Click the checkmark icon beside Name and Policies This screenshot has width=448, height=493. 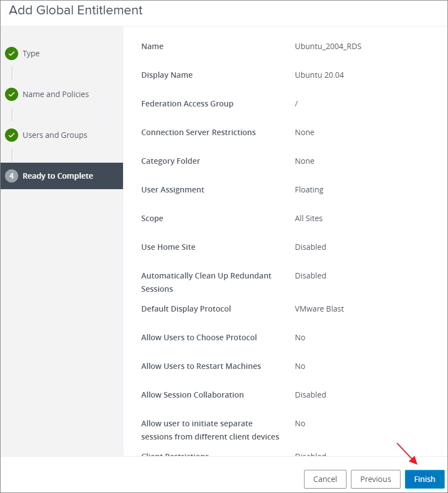[x=11, y=94]
